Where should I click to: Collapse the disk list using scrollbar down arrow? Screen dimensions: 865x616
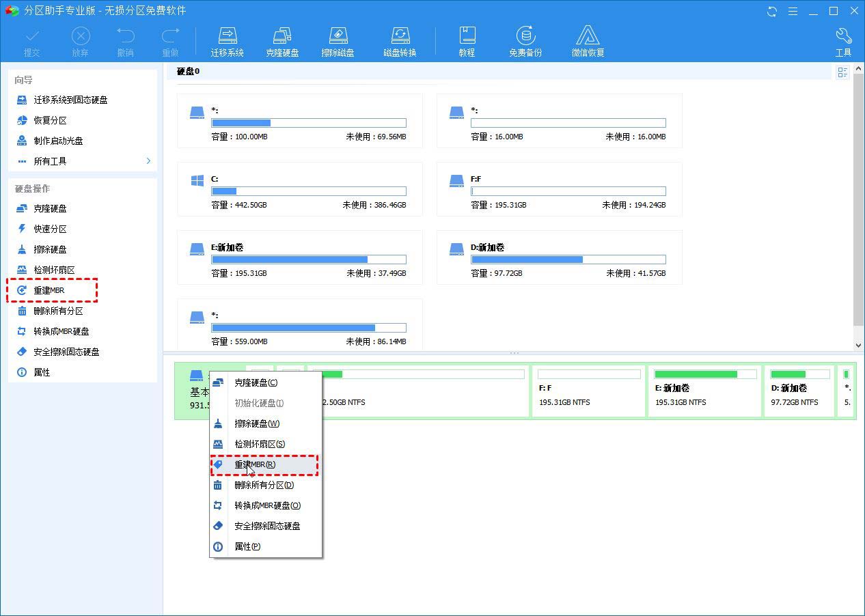click(x=858, y=345)
